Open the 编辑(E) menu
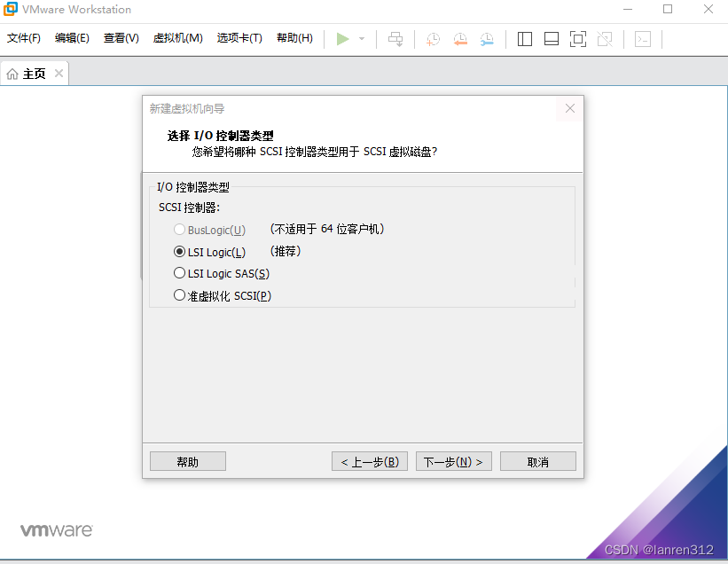 point(72,38)
